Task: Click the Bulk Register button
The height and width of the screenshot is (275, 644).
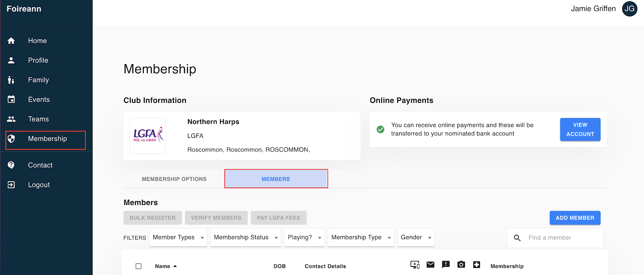Action: pyautogui.click(x=153, y=218)
